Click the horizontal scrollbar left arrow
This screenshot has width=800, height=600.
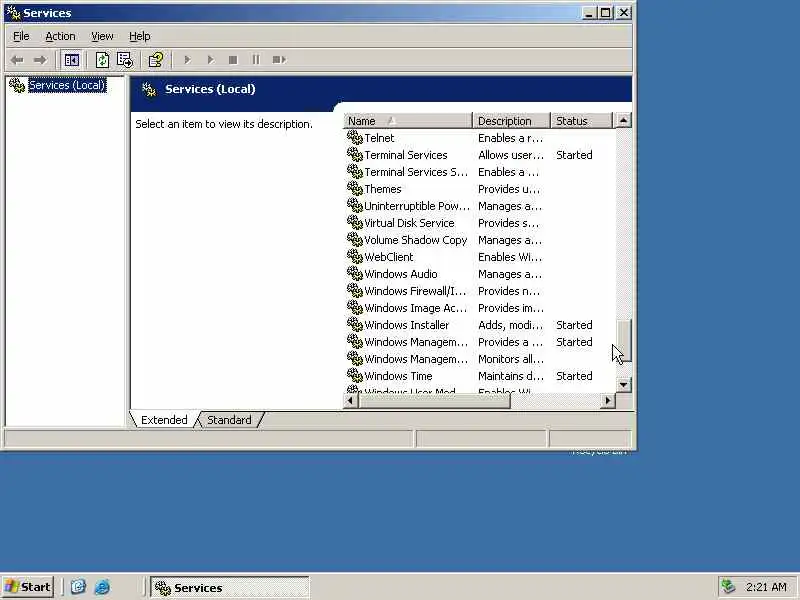[351, 401]
